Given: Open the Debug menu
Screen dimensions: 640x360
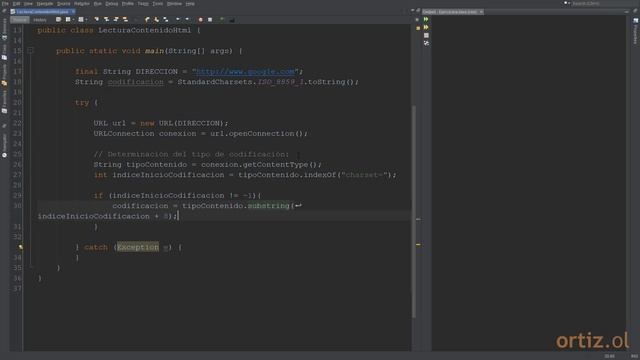Looking at the screenshot, I should (x=111, y=4).
